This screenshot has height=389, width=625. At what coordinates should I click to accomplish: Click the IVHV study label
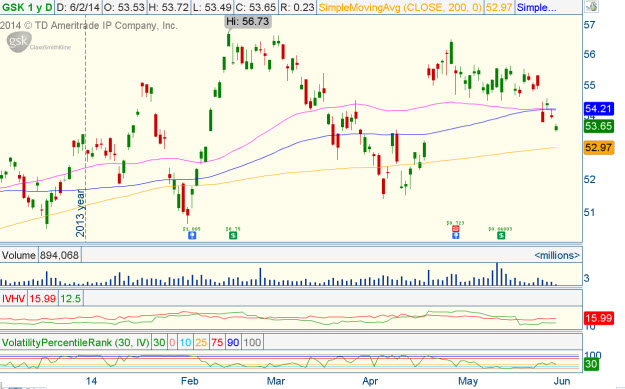14,299
